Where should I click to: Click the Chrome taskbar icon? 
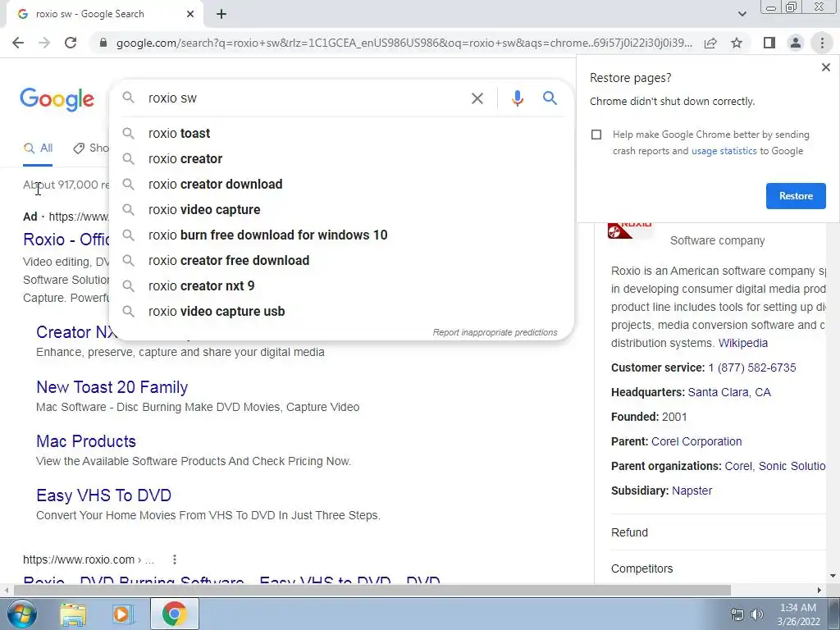coord(174,614)
